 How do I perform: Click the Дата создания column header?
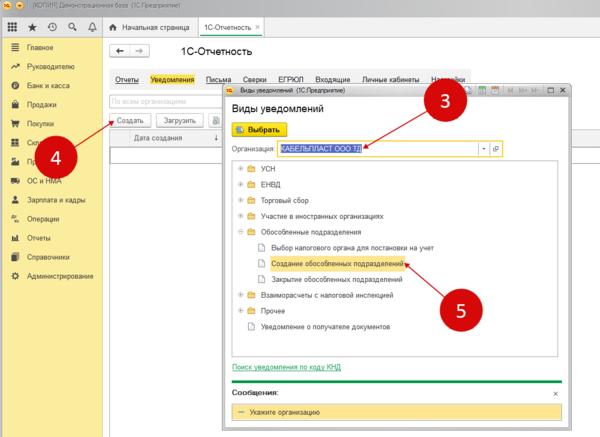pos(158,138)
